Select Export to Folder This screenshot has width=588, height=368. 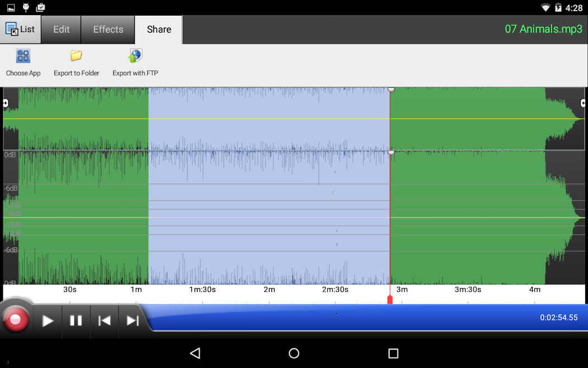[x=76, y=62]
